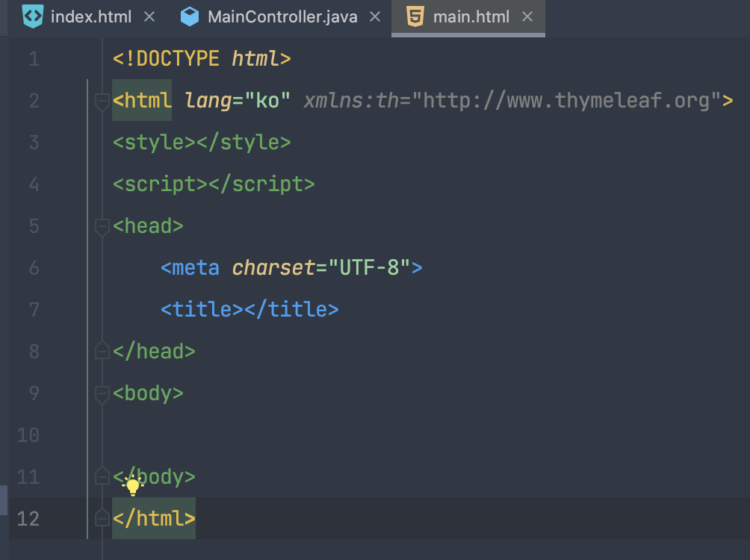750x560 pixels.
Task: Click the meta charset="UTF-8" line
Action: coord(291,268)
